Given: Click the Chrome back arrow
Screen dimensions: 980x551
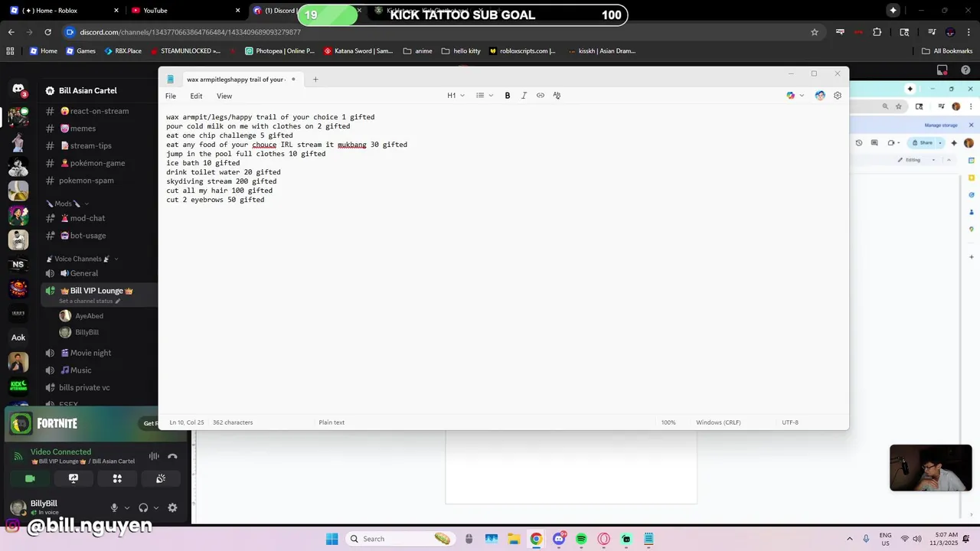Looking at the screenshot, I should pyautogui.click(x=11, y=32).
